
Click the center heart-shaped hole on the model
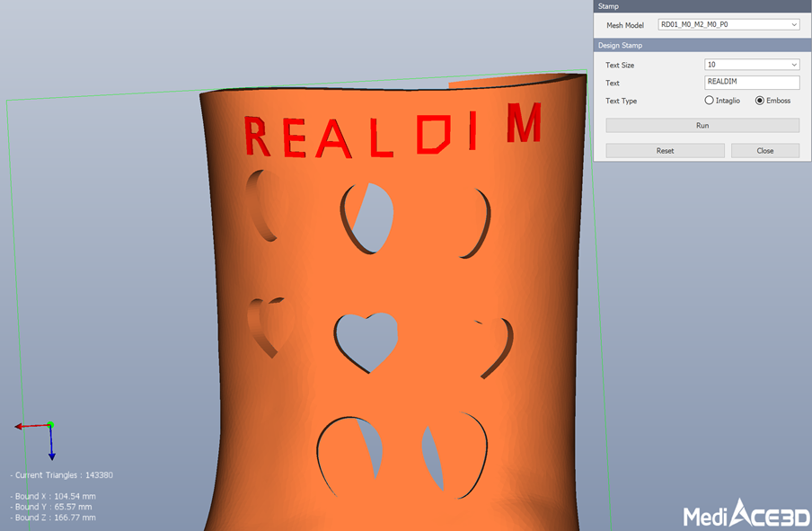tap(366, 341)
